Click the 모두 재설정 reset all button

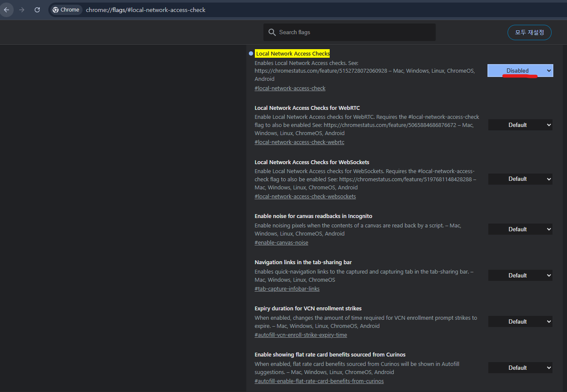click(529, 32)
